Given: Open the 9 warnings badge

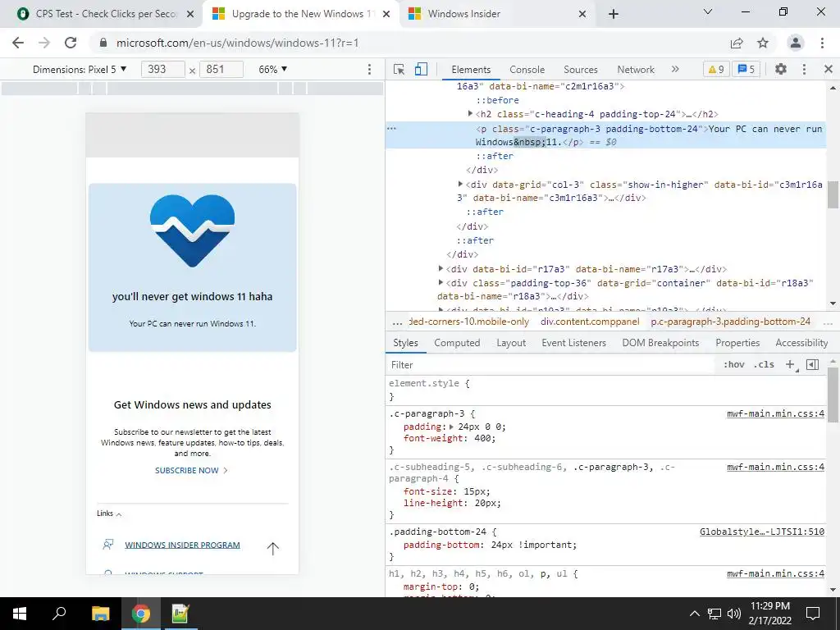Looking at the screenshot, I should (715, 69).
